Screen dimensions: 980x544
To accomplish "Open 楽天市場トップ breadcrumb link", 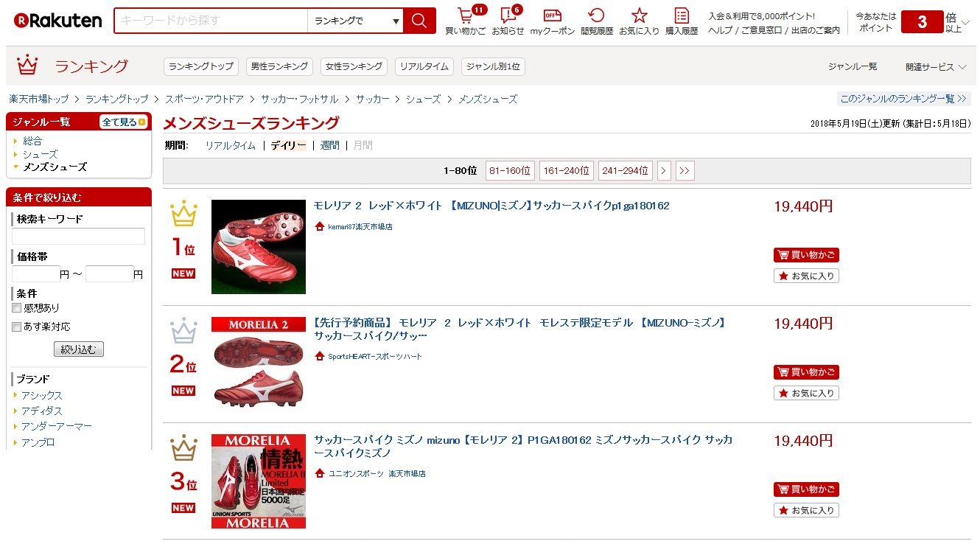I will tap(39, 99).
